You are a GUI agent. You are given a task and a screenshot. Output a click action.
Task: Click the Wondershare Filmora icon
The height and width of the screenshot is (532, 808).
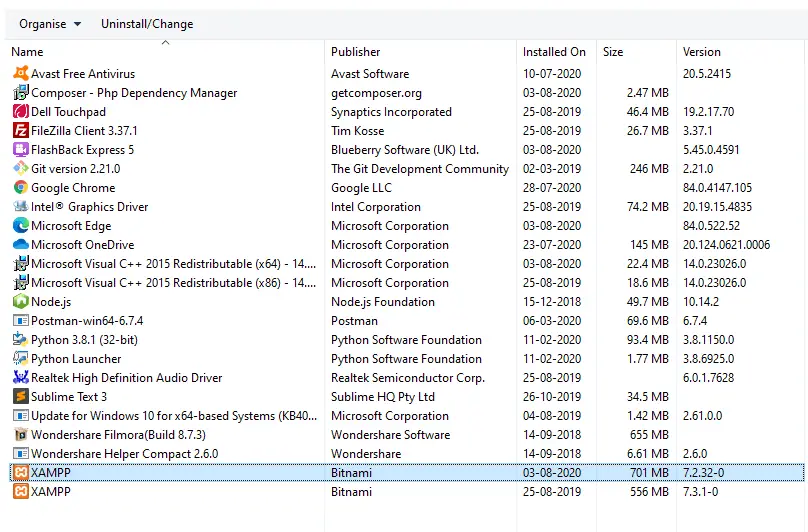(21, 435)
